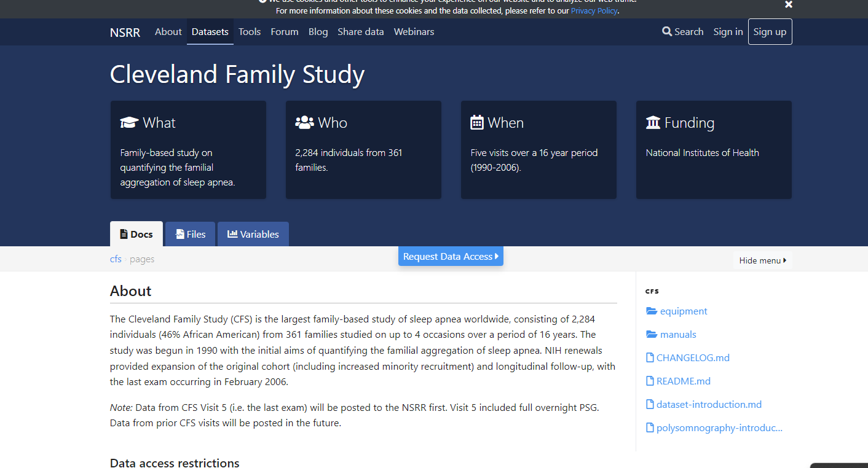Viewport: 868px width, 468px height.
Task: Click the 'pages' breadcrumb text
Action: [x=142, y=259]
